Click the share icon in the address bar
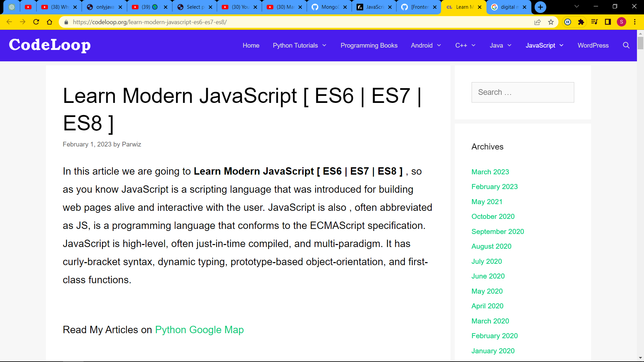 click(x=538, y=22)
